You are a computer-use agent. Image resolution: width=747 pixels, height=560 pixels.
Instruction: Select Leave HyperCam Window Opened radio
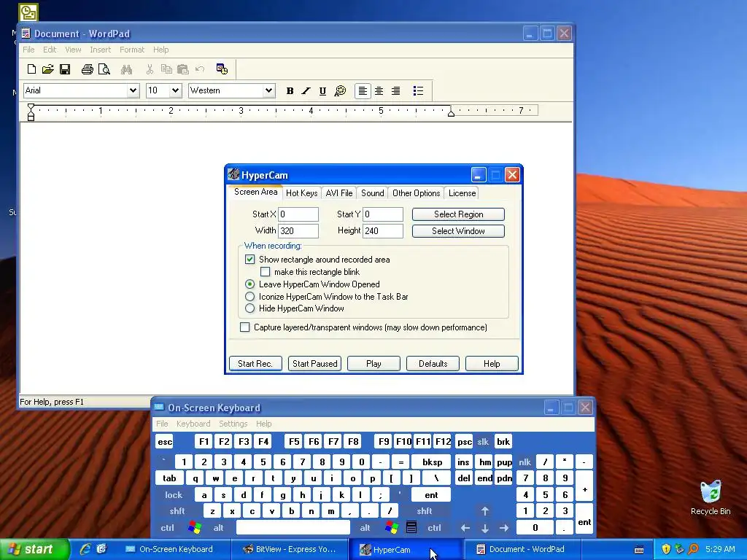(x=249, y=284)
